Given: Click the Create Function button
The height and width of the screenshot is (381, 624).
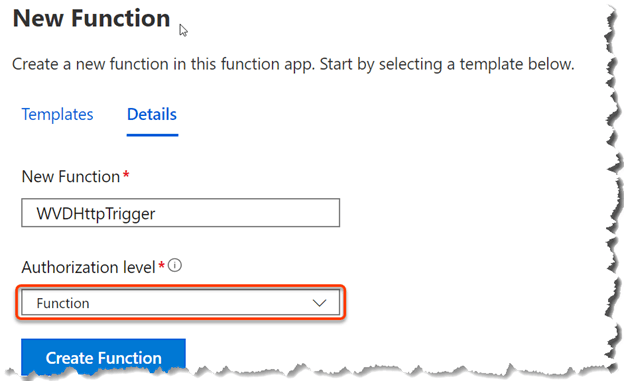Looking at the screenshot, I should pos(103,356).
